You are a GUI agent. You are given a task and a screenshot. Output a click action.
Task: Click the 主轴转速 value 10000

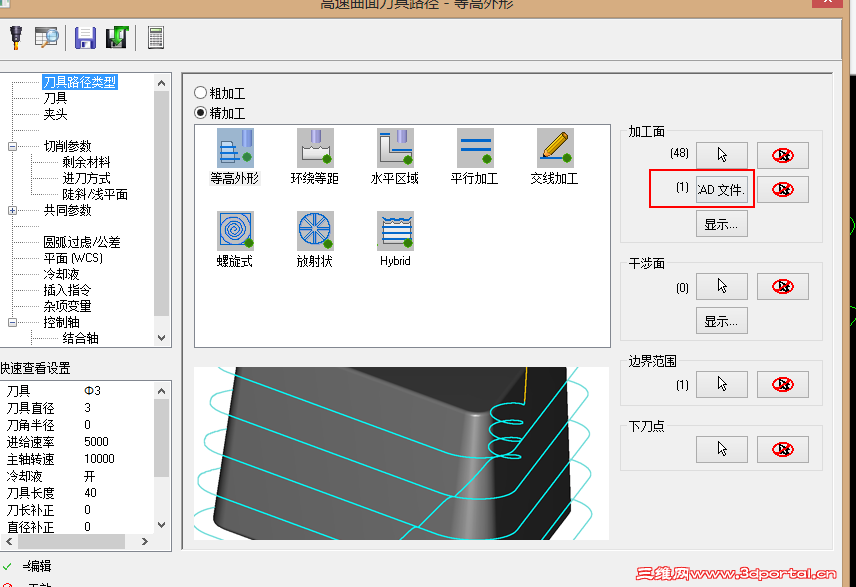point(99,459)
